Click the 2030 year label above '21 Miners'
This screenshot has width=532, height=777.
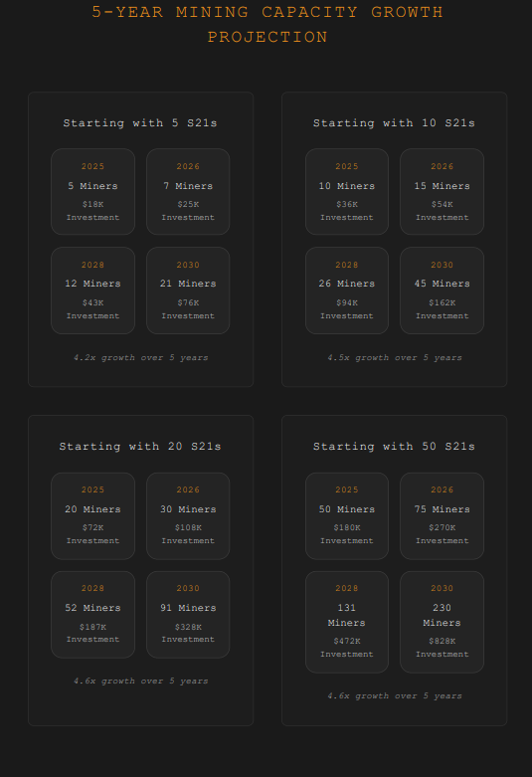point(188,265)
